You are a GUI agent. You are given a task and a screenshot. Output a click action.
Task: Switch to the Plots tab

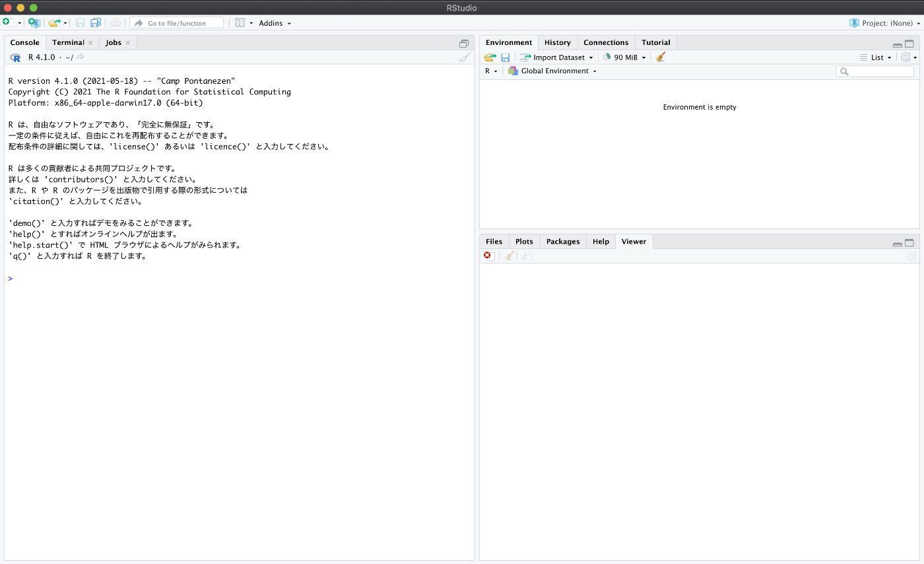coord(524,241)
